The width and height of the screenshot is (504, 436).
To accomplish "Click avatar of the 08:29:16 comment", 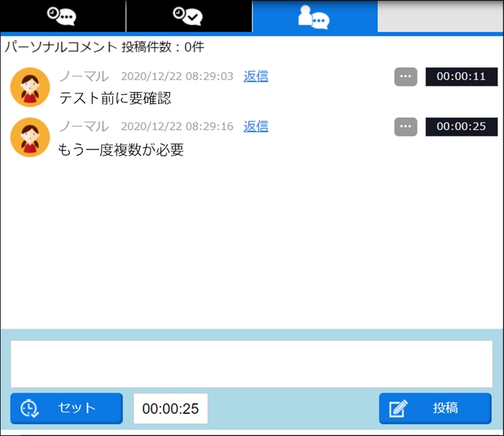I will click(30, 138).
